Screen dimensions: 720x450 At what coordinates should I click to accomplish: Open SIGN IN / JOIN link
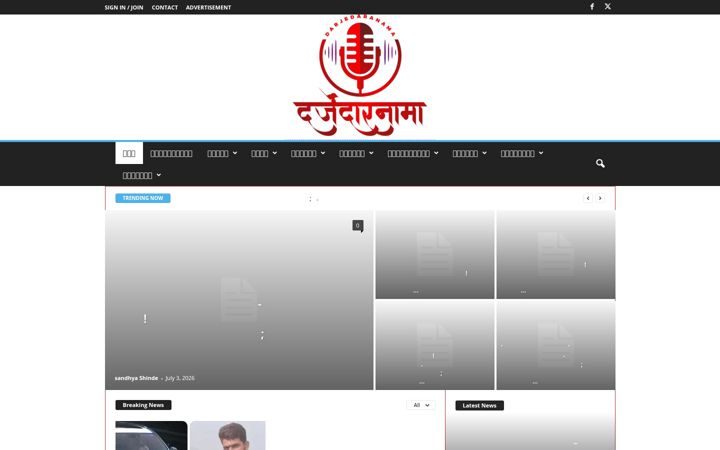124,7
